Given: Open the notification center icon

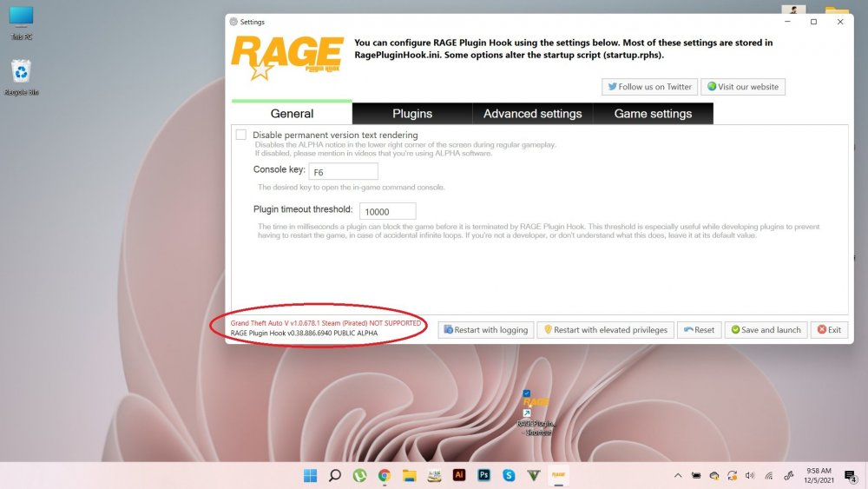Looking at the screenshot, I should pos(851,476).
